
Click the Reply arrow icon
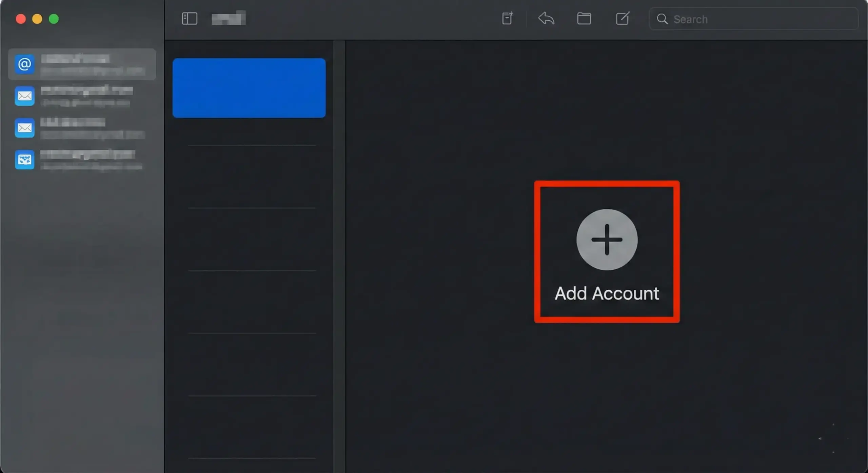pyautogui.click(x=546, y=19)
